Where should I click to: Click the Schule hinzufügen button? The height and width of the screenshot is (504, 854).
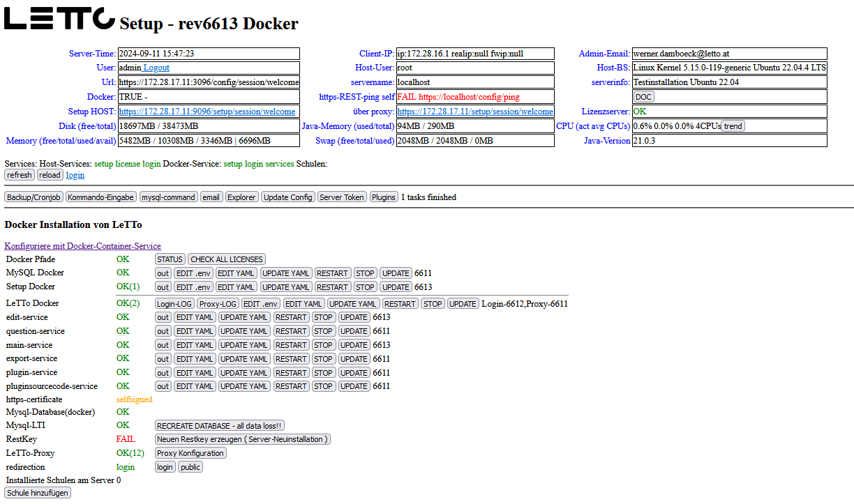38,493
